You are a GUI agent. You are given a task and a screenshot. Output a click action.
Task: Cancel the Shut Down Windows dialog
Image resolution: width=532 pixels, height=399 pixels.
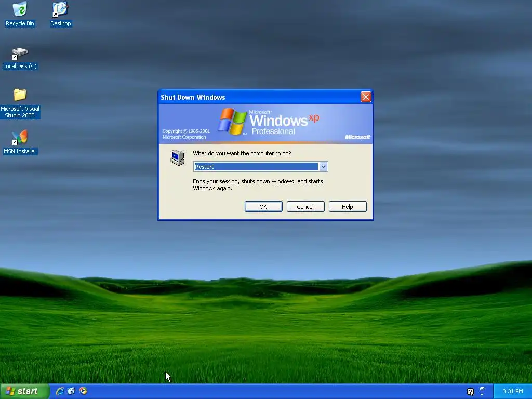point(305,207)
